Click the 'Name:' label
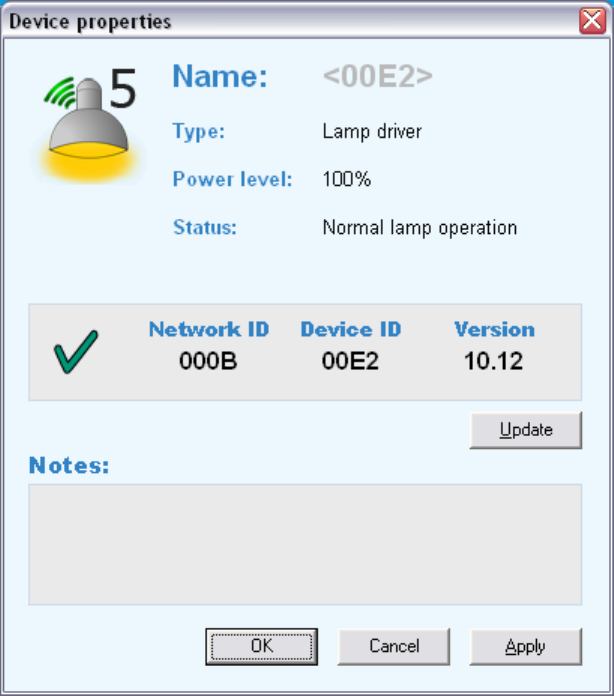The height and width of the screenshot is (696, 614). (x=220, y=76)
